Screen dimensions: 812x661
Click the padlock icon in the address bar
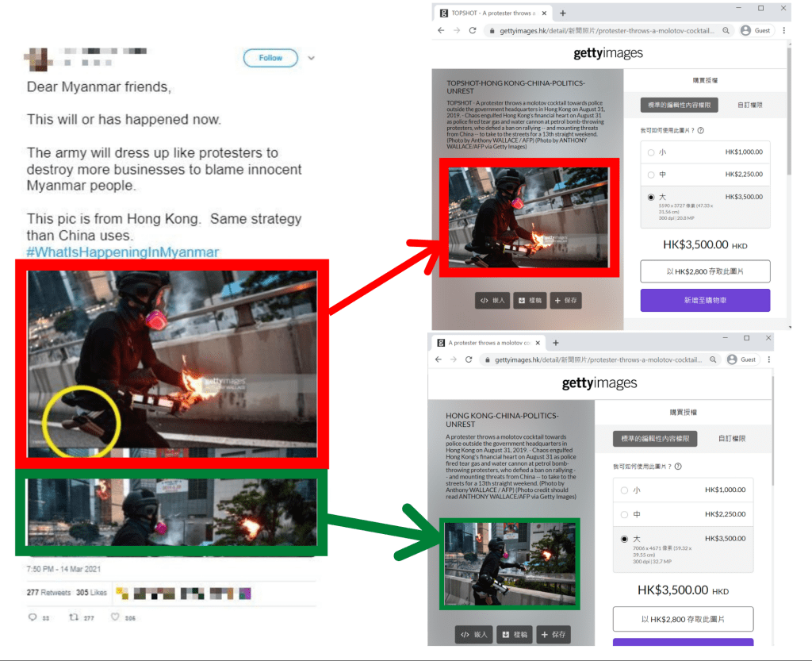click(x=492, y=30)
